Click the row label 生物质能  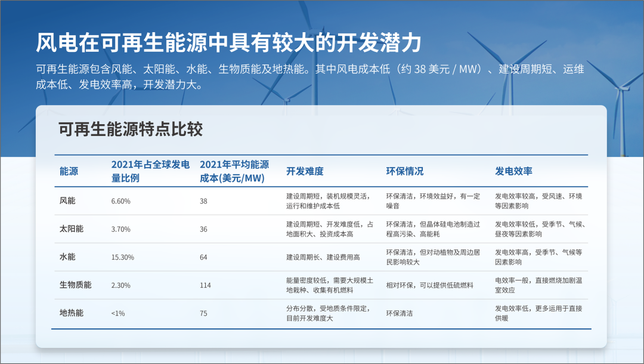pyautogui.click(x=75, y=285)
